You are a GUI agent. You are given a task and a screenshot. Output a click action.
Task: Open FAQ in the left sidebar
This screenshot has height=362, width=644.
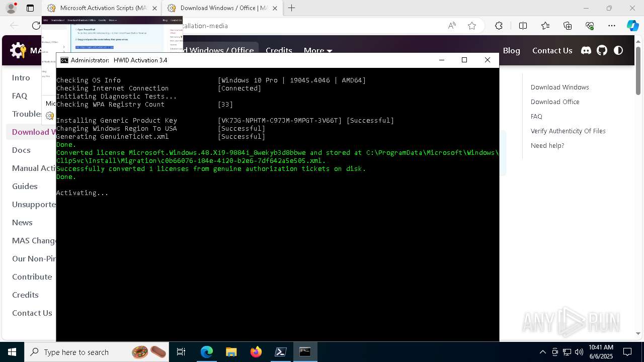20,96
